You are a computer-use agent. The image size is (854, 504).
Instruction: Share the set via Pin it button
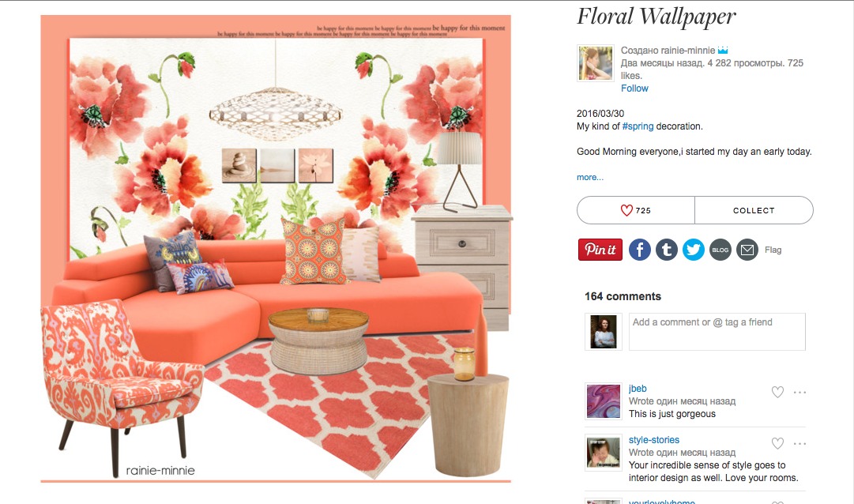coord(600,250)
